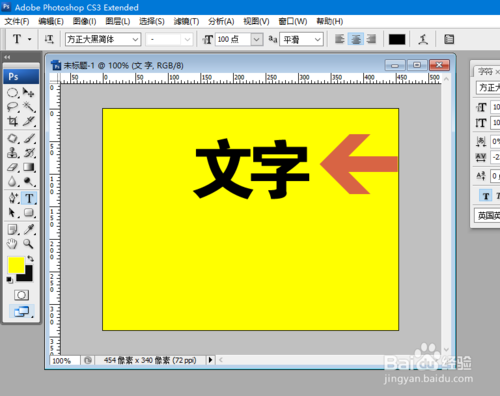Screen dimensions: 500x396
Task: Select the Dodge tool
Action: click(x=29, y=181)
